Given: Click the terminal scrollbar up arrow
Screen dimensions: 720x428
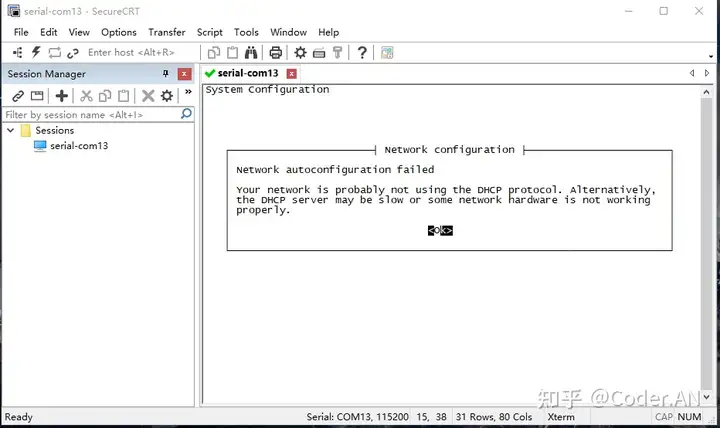Looking at the screenshot, I should click(x=706, y=92).
